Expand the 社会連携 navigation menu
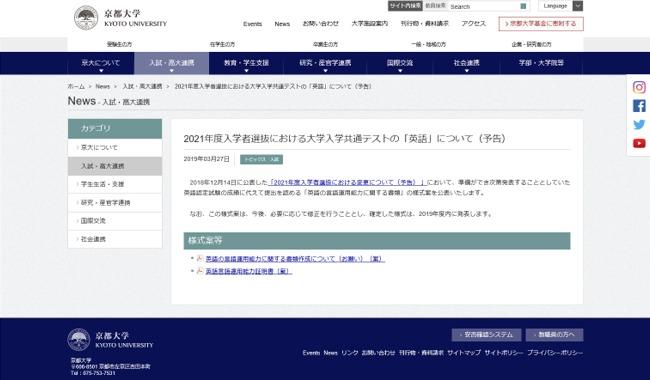The image size is (650, 380). coord(466,63)
